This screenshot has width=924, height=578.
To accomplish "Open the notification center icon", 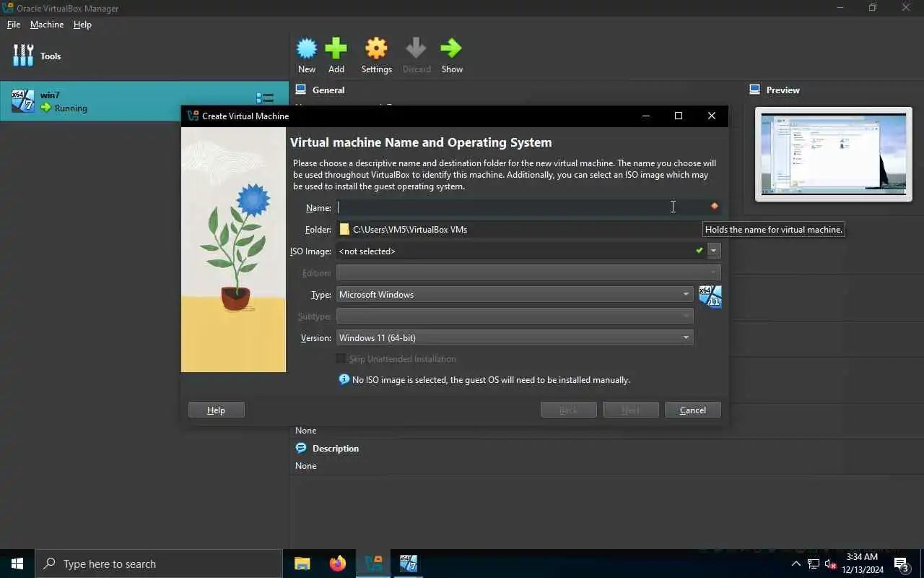I will click(901, 564).
